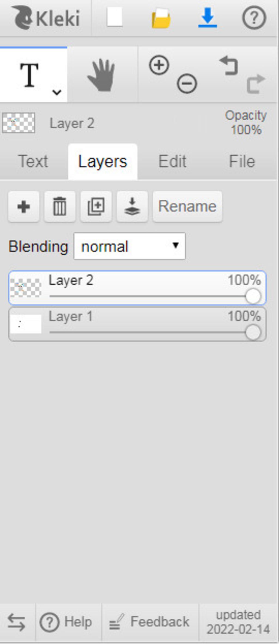Open the Blending mode dropdown
The width and height of the screenshot is (279, 644).
130,246
